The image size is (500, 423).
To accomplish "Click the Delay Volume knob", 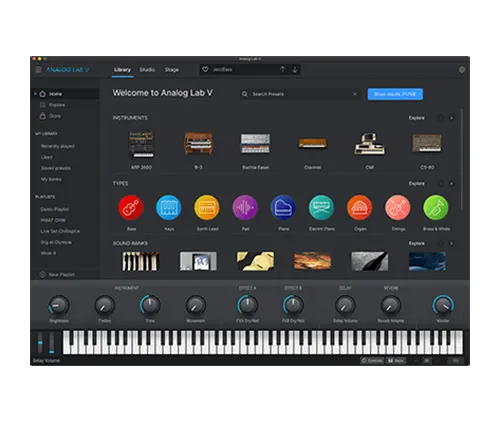I will click(345, 305).
